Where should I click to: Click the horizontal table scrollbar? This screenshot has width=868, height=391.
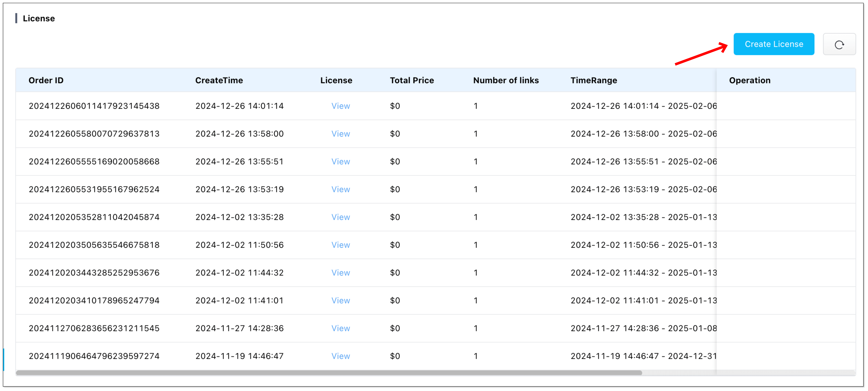click(x=329, y=373)
